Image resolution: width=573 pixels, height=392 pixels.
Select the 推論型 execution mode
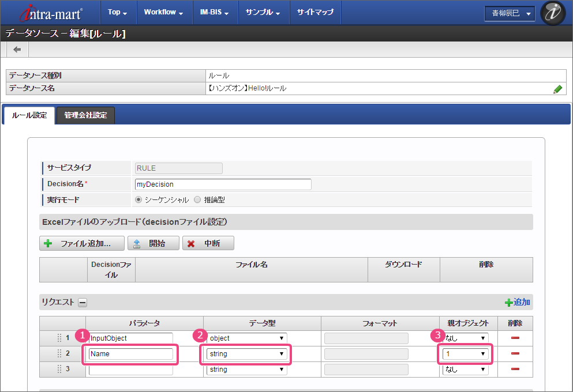pos(197,200)
